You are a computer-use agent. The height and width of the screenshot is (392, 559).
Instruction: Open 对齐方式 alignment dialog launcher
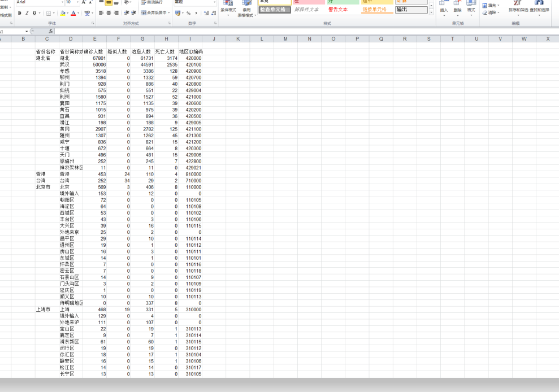click(170, 23)
